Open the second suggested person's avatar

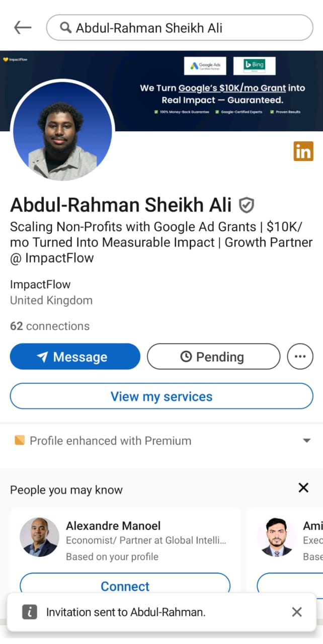(x=277, y=537)
